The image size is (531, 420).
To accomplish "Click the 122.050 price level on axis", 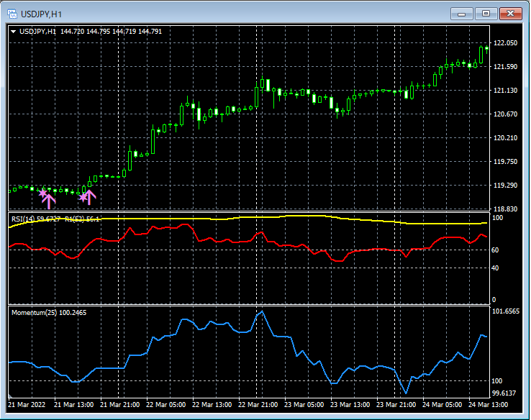I will click(x=507, y=43).
